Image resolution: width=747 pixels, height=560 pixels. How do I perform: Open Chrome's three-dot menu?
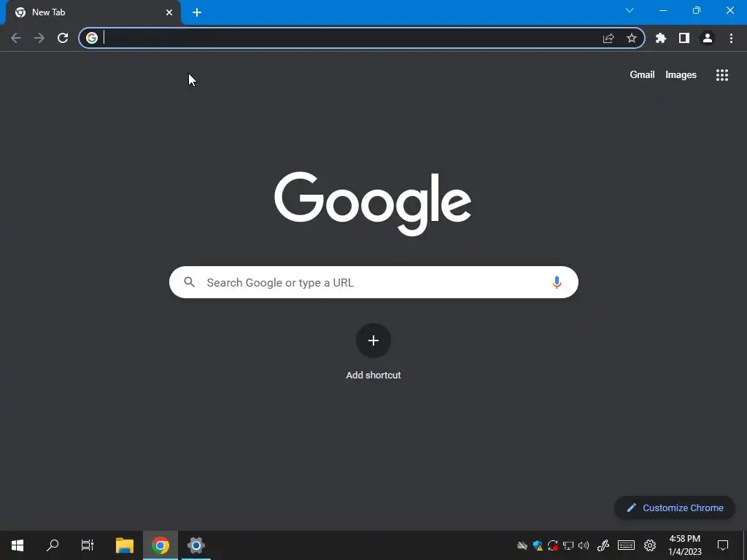(x=731, y=38)
